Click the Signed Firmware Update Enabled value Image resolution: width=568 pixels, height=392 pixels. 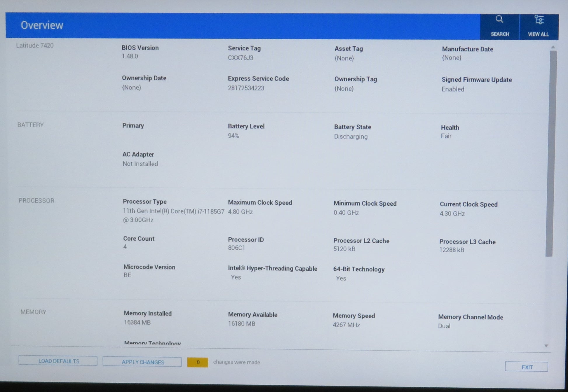pyautogui.click(x=453, y=89)
